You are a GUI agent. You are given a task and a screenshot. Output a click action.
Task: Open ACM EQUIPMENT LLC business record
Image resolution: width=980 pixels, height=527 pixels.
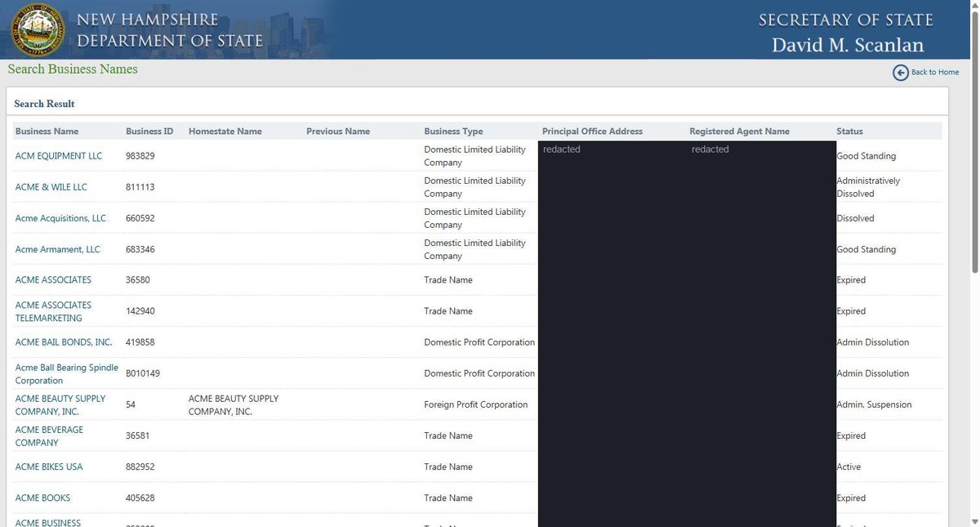[x=59, y=156]
